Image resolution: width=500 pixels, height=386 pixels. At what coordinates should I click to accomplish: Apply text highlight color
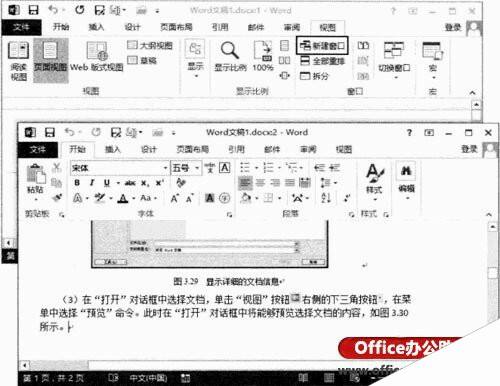click(100, 198)
